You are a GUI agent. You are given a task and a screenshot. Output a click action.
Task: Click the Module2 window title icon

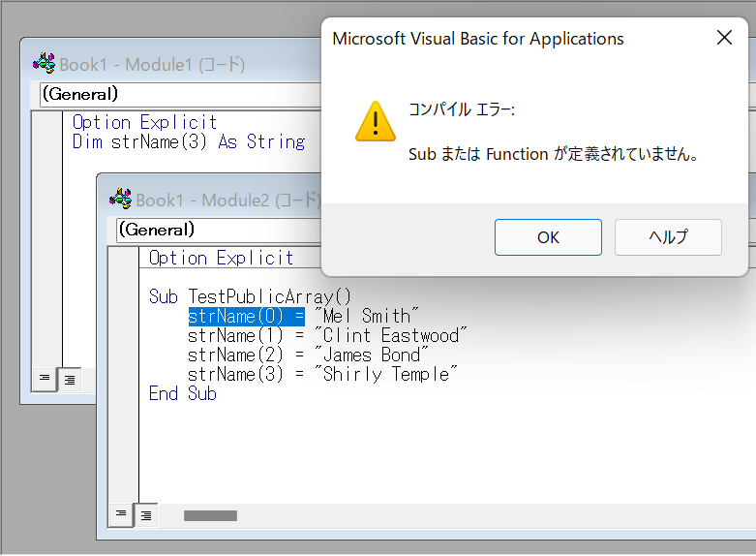121,199
